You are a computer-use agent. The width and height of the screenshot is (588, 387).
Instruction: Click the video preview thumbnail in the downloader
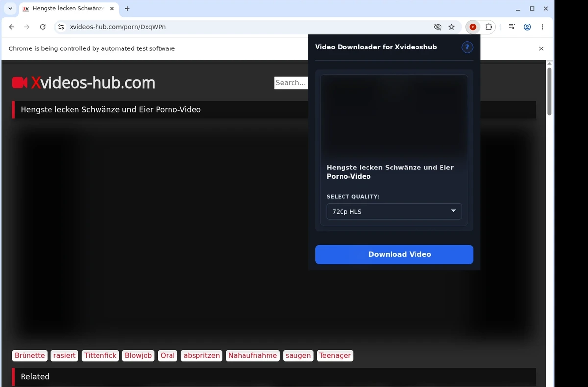pos(394,117)
